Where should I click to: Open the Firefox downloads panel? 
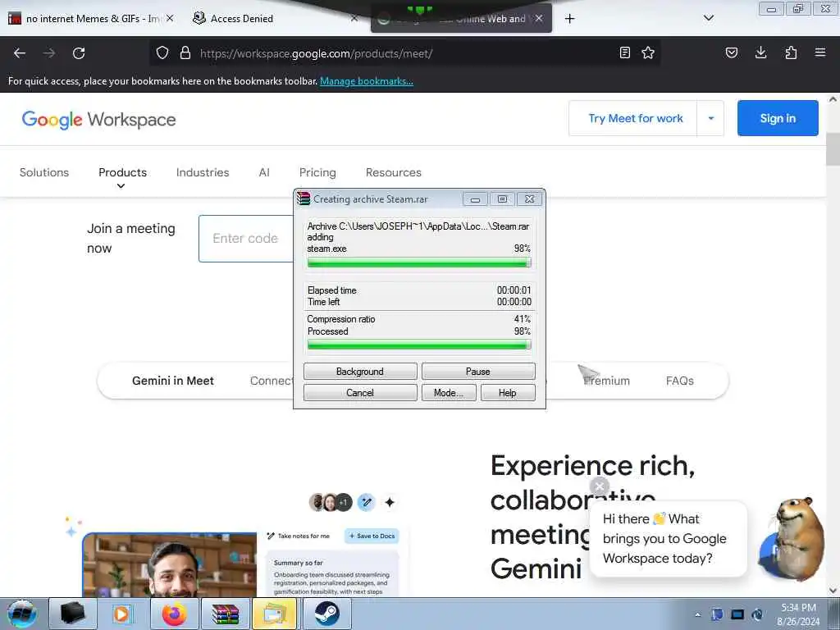(760, 52)
